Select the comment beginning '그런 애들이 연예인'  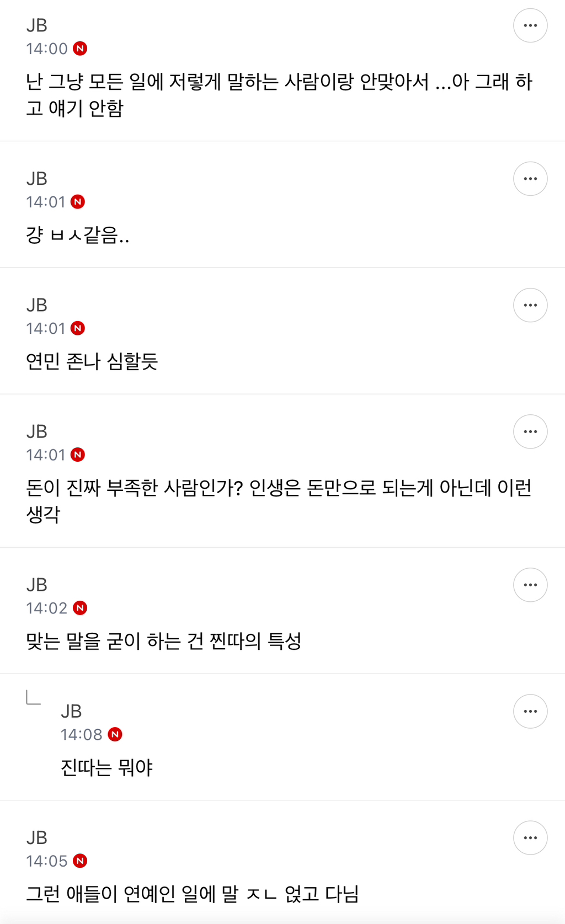tap(192, 894)
